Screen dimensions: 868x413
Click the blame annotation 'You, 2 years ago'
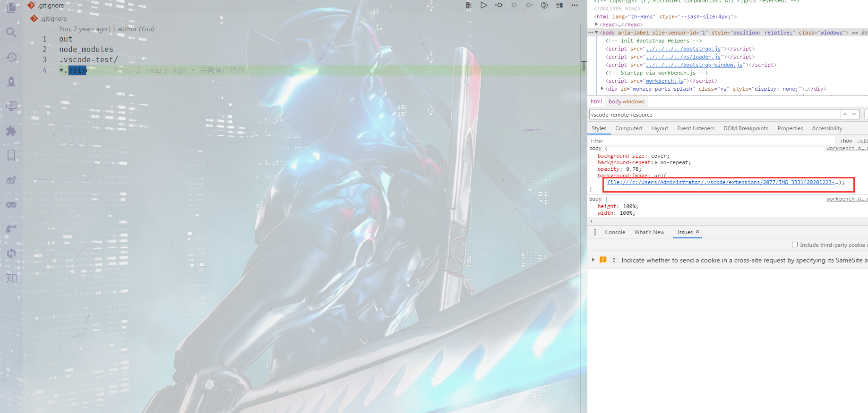(150, 70)
